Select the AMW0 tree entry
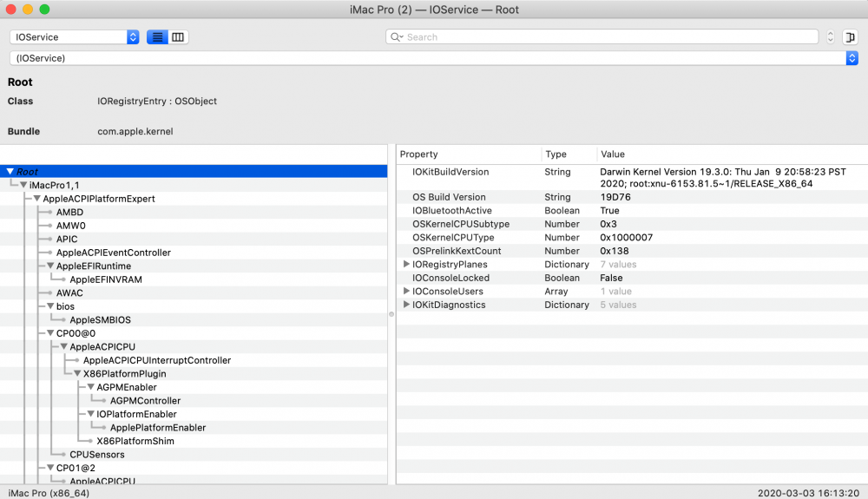The image size is (868, 499). pyautogui.click(x=71, y=225)
